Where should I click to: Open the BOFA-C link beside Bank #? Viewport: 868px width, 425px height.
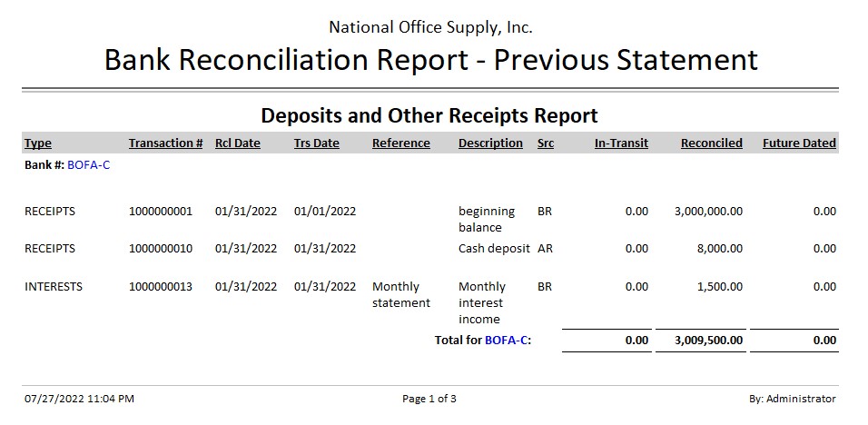(x=88, y=165)
